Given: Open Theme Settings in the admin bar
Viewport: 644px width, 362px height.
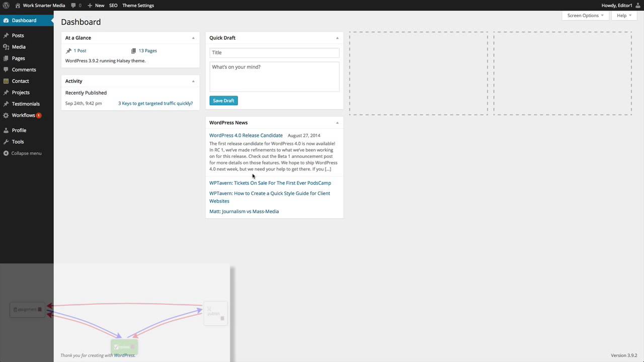Looking at the screenshot, I should coord(138,6).
